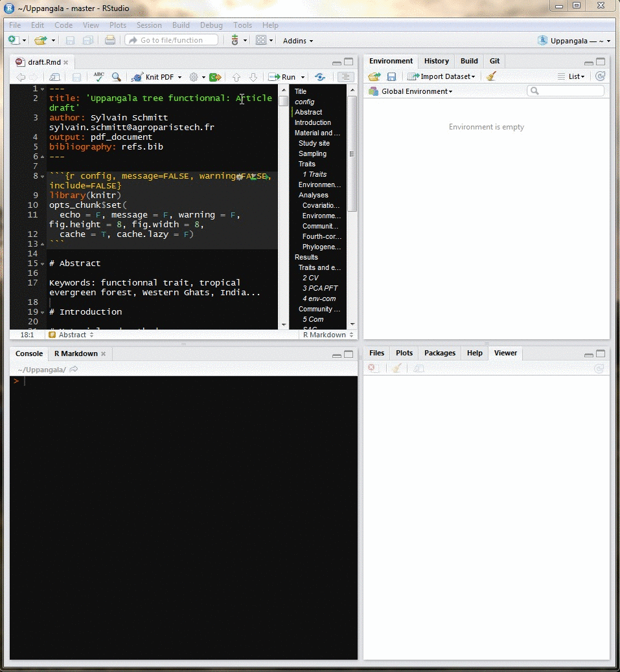
Task: Minimize the source editor pane
Action: coord(337,63)
